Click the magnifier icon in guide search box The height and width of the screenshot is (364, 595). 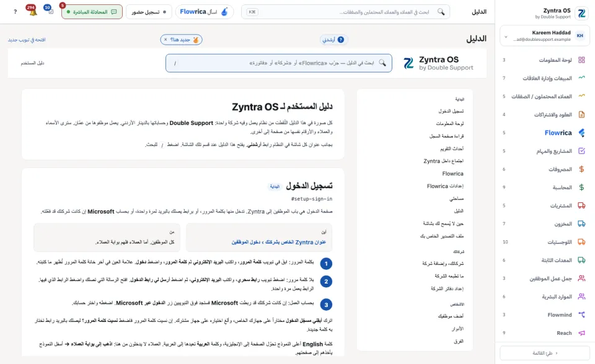point(382,63)
